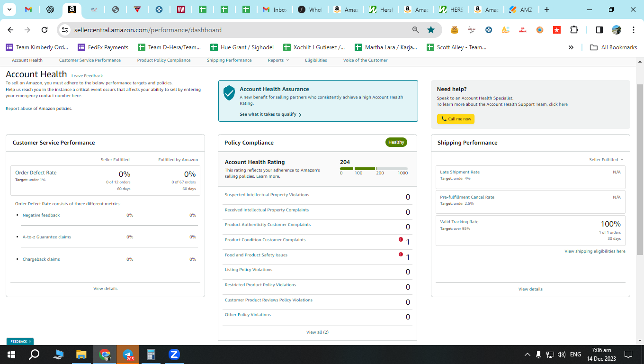Show more bookmarks with double chevron

tap(571, 47)
